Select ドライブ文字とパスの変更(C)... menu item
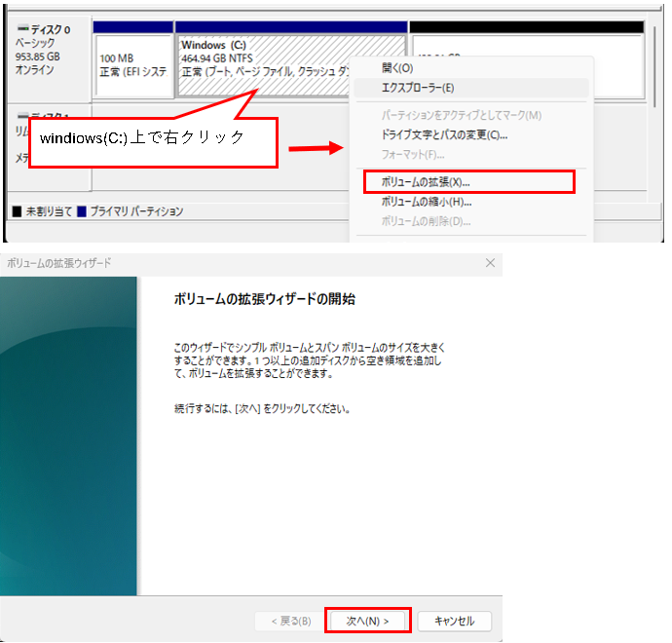 click(444, 134)
